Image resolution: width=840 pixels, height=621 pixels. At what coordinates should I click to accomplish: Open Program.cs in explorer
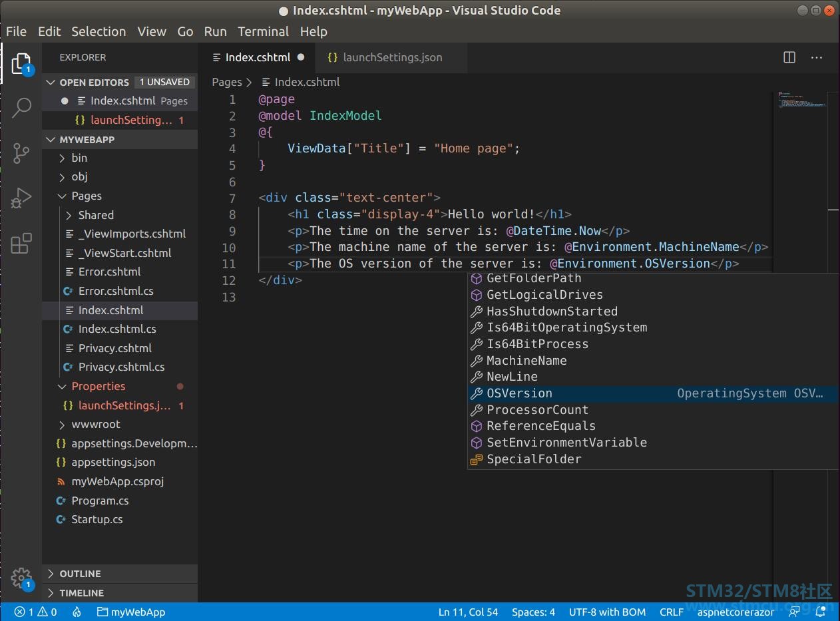[x=120, y=501]
